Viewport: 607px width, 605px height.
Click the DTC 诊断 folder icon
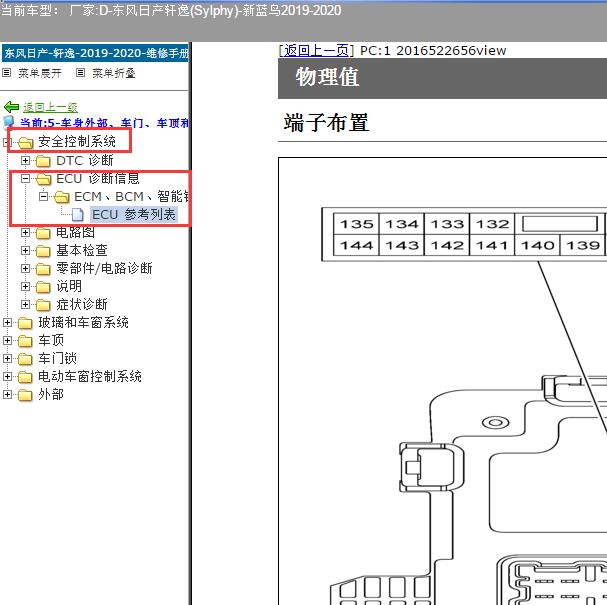43,161
